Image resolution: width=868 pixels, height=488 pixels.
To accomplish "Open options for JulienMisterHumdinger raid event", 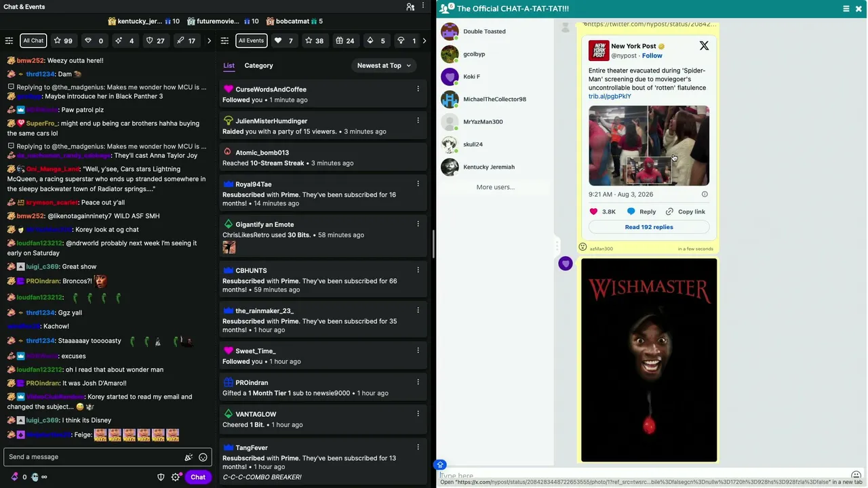I will (418, 121).
